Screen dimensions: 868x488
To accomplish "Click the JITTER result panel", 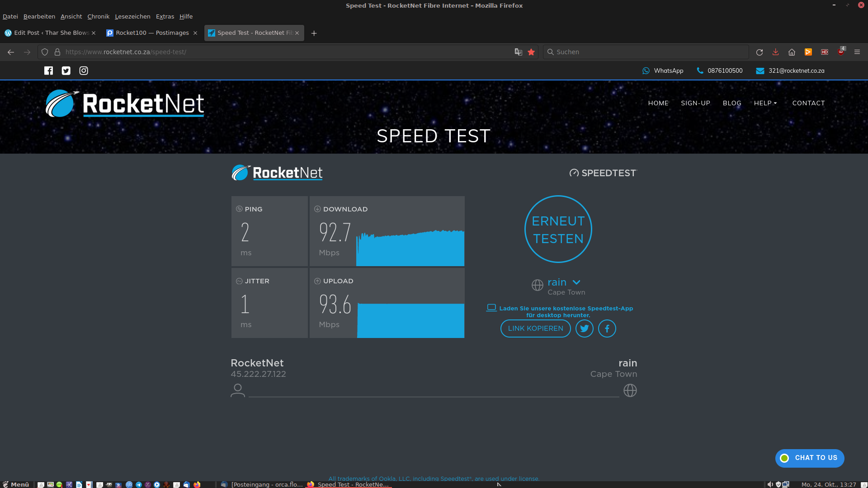I will [x=269, y=303].
